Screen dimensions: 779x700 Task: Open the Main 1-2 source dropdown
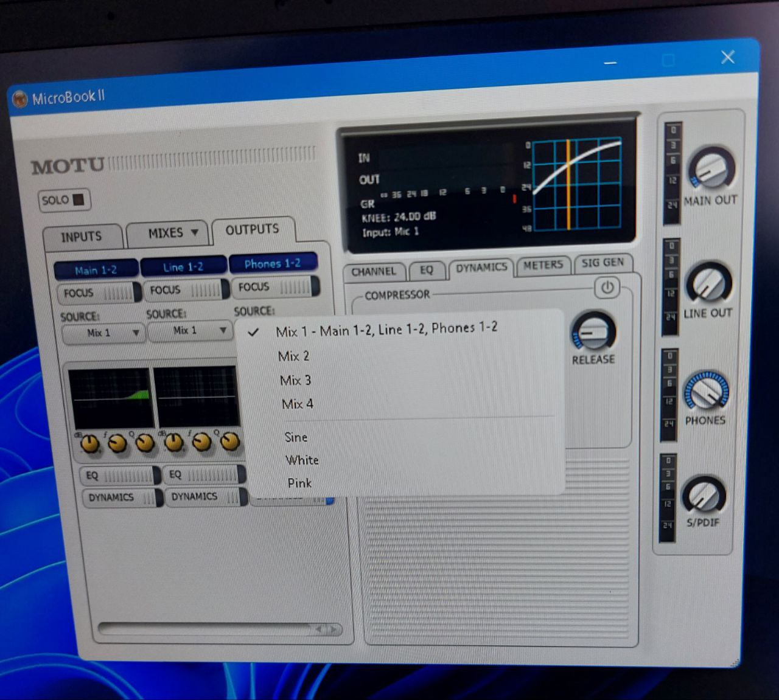click(x=103, y=333)
